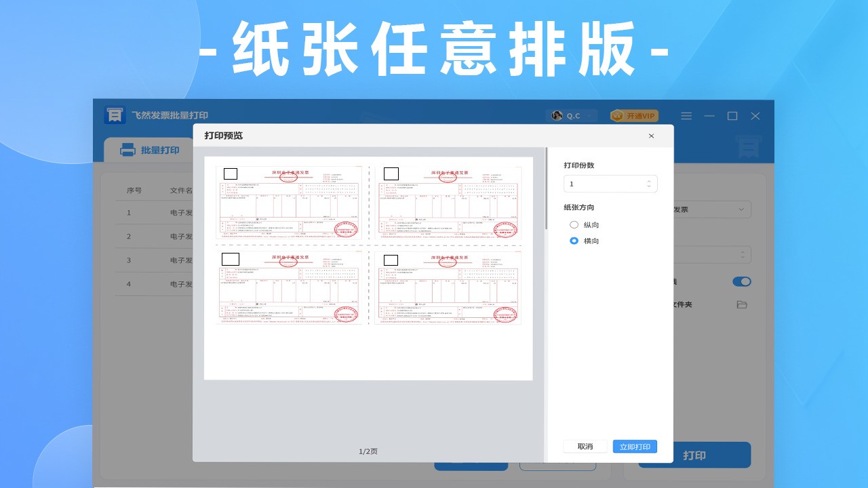The height and width of the screenshot is (488, 868).
Task: Click the Q.C user avatar
Action: (557, 116)
